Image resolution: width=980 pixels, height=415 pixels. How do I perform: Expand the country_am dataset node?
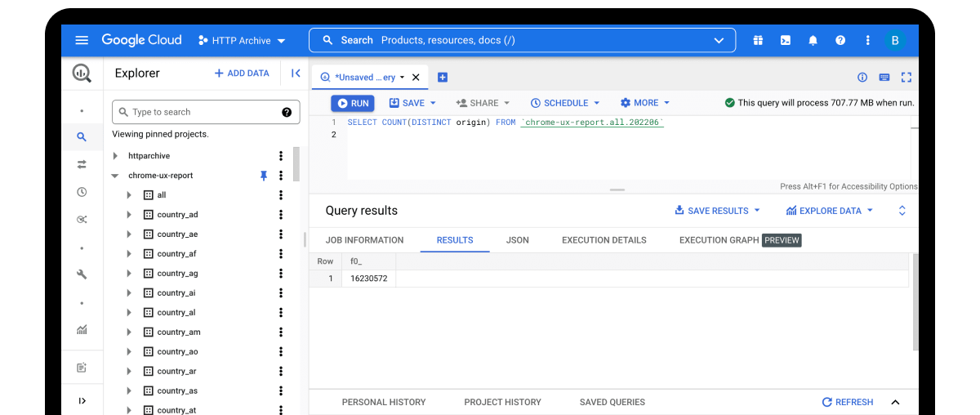(129, 332)
